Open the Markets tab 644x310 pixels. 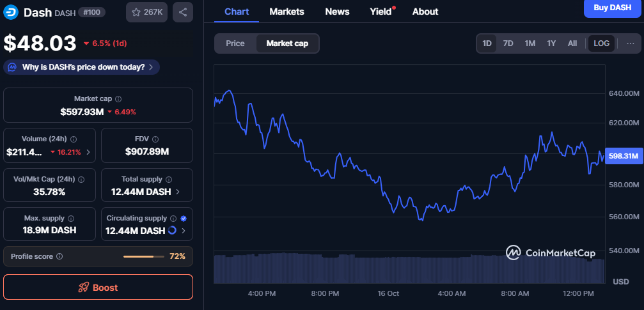coord(287,12)
